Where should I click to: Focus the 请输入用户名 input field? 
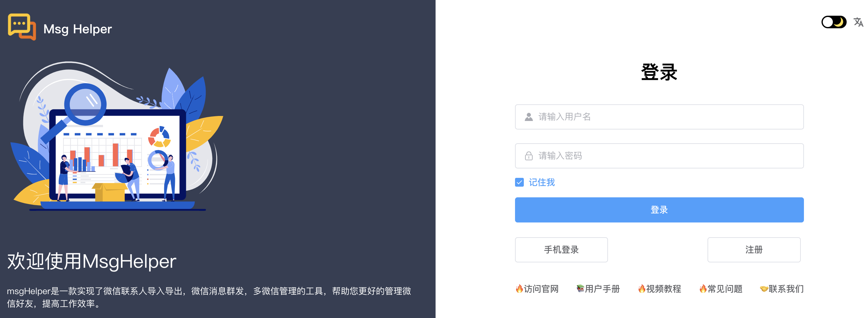(x=659, y=117)
